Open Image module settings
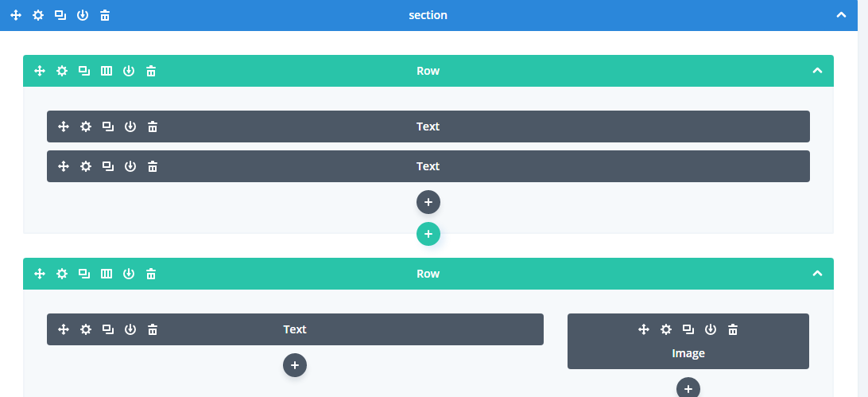This screenshot has width=868, height=397. (x=666, y=329)
